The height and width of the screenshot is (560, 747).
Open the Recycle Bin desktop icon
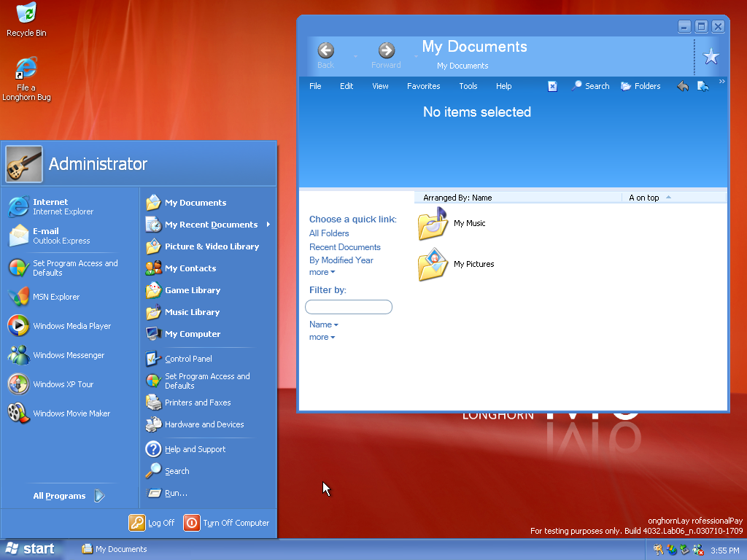pos(26,20)
